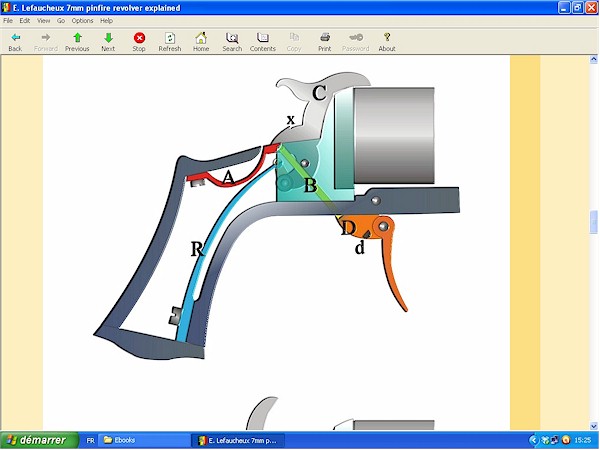The width and height of the screenshot is (600, 450).
Task: Refresh the current page
Action: pyautogui.click(x=170, y=41)
